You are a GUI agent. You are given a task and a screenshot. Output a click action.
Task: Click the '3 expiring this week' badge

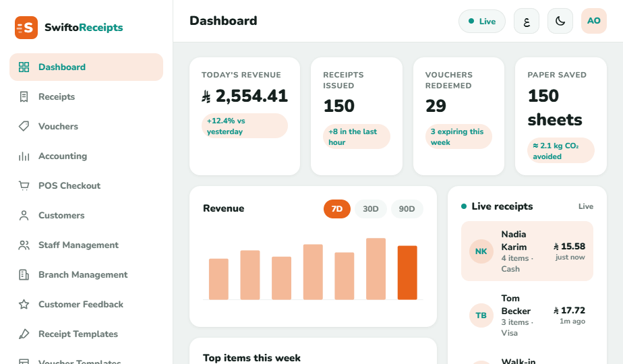pyautogui.click(x=458, y=137)
